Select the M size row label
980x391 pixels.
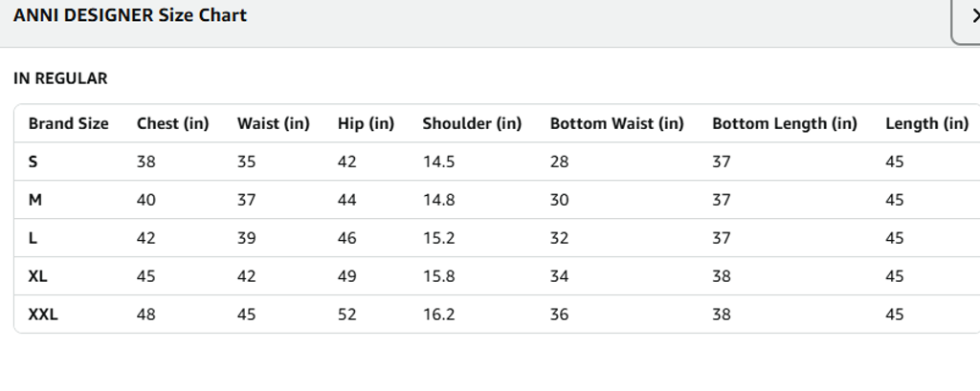(x=34, y=200)
